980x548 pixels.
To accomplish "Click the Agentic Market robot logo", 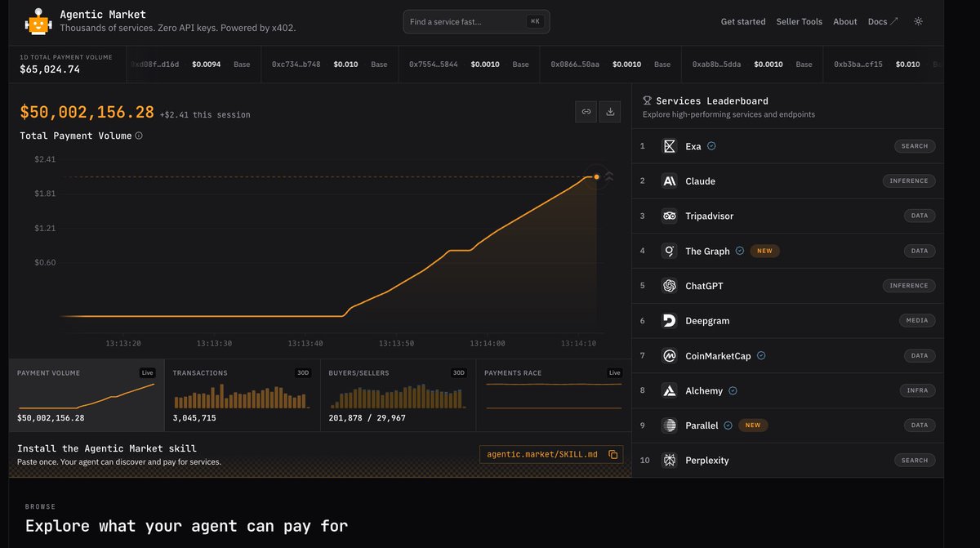I will click(x=38, y=22).
